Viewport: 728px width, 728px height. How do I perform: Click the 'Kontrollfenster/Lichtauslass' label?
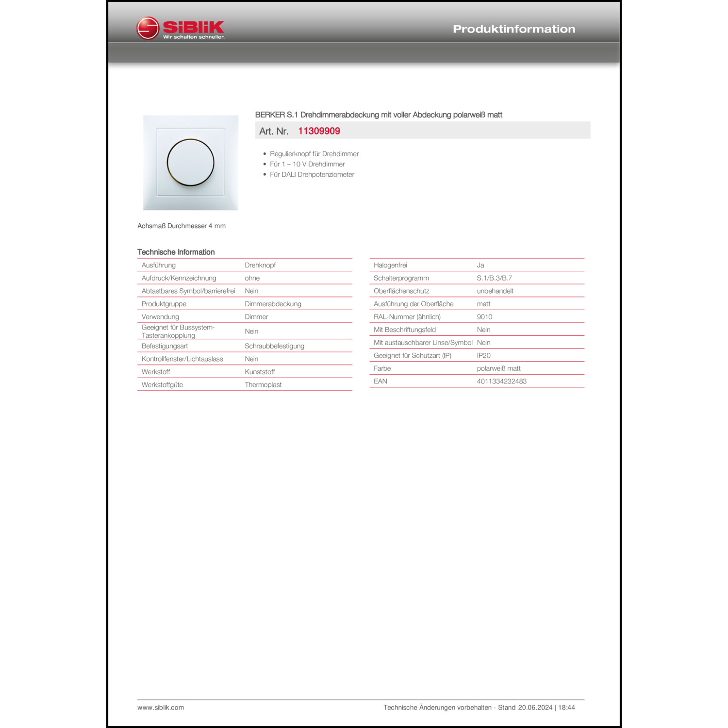coord(182,359)
